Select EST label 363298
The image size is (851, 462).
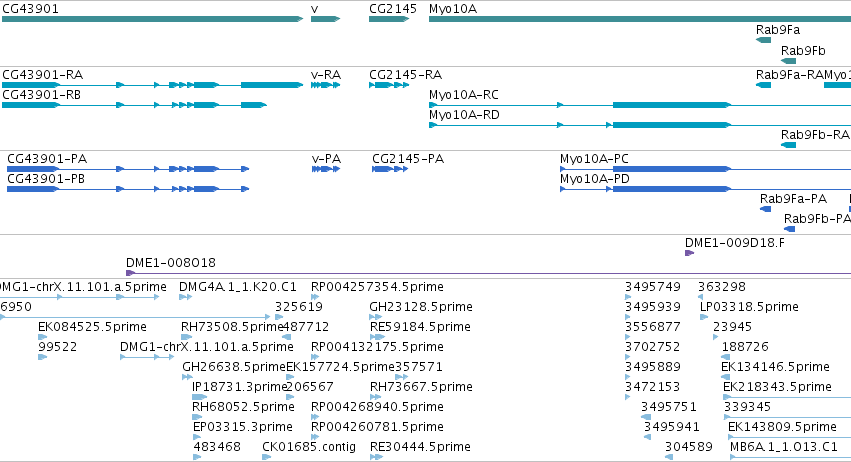point(722,287)
